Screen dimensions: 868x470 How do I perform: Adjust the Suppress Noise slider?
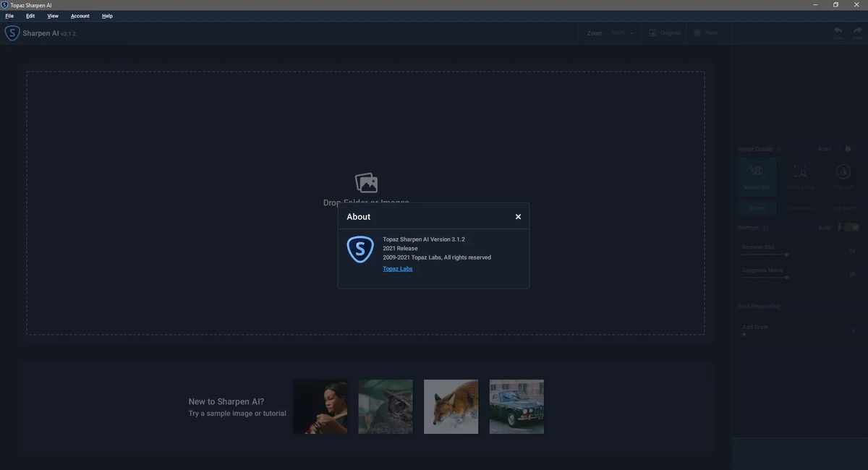787,278
